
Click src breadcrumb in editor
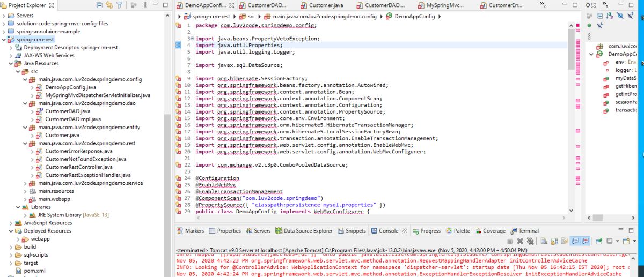(x=247, y=17)
